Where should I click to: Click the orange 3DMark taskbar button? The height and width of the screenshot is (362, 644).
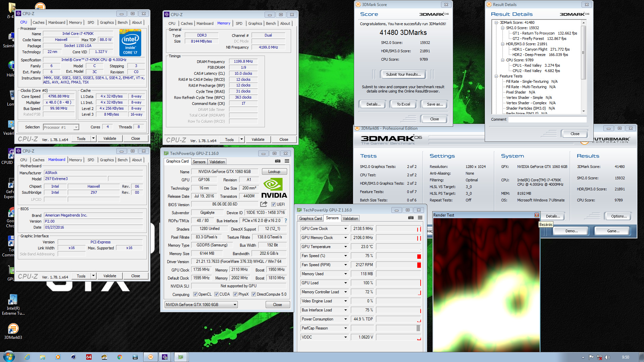point(151,357)
